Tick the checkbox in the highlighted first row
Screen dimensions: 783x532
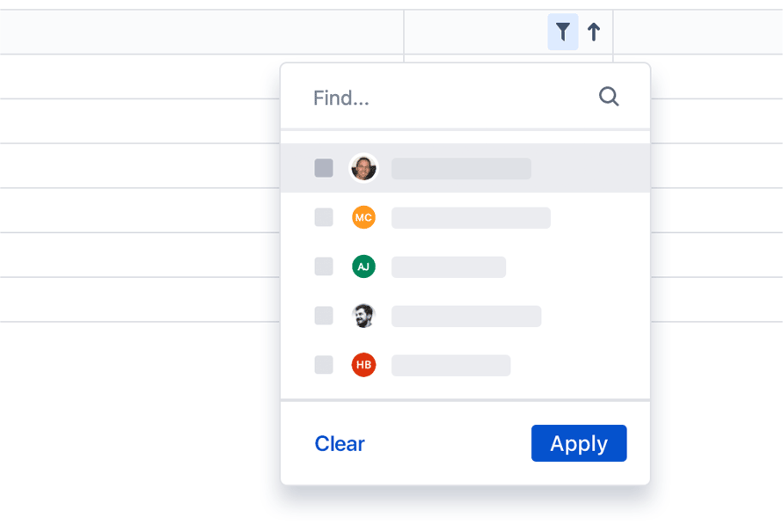[324, 168]
